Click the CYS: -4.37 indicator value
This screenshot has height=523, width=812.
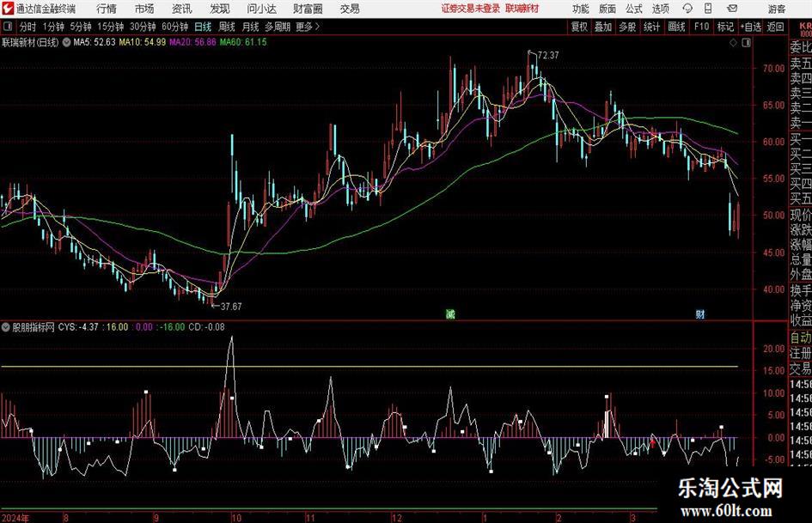(78, 327)
